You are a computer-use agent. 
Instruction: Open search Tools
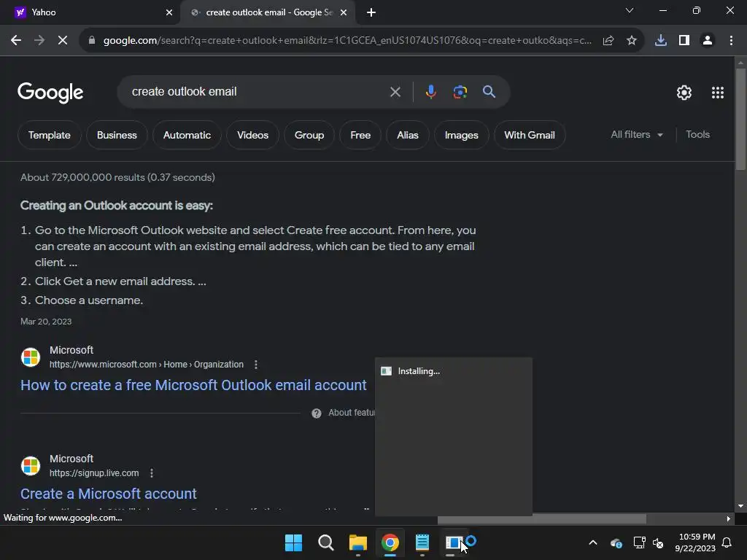coord(697,135)
